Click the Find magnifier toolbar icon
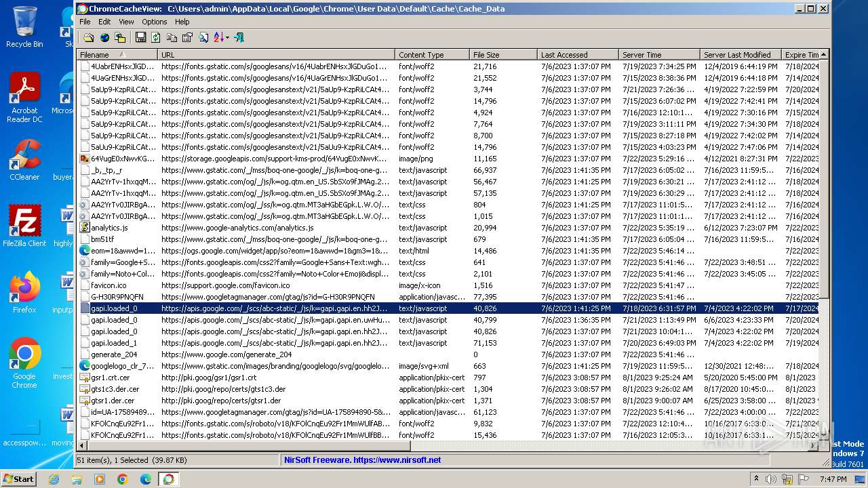The height and width of the screenshot is (488, 868). (x=203, y=38)
